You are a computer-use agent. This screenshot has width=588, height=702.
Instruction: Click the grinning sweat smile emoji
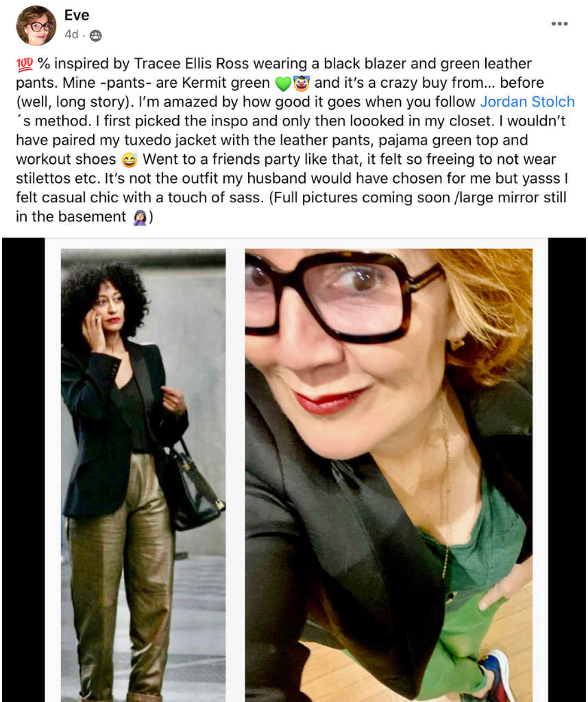click(x=129, y=160)
